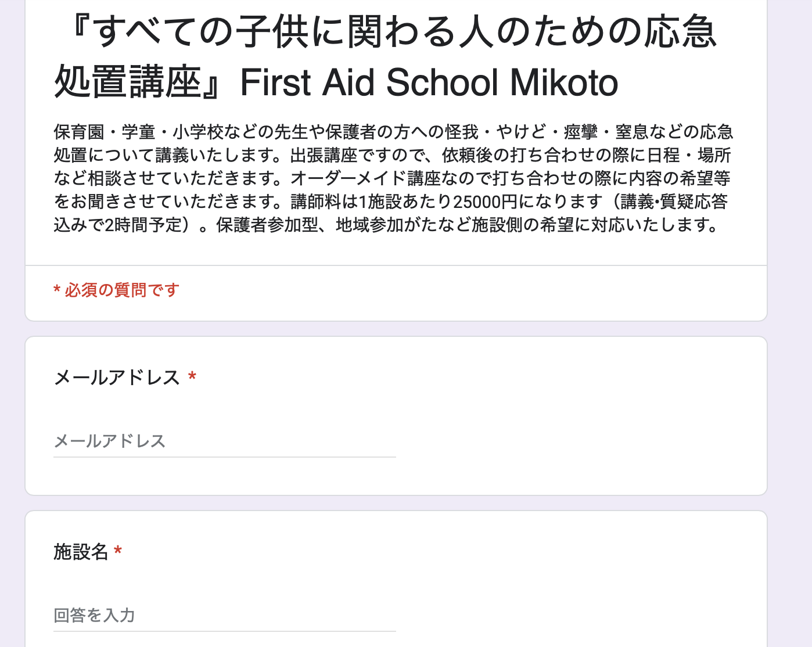
Task: Click the red asterisk beside メールアドレス
Action: (x=192, y=378)
